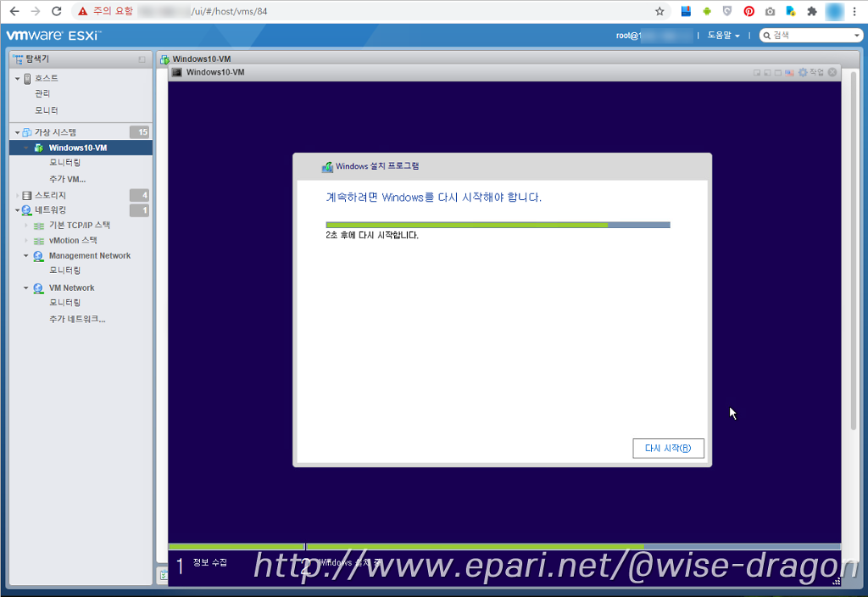This screenshot has width=868, height=597.
Task: Go back using the browser back arrow
Action: pyautogui.click(x=14, y=11)
